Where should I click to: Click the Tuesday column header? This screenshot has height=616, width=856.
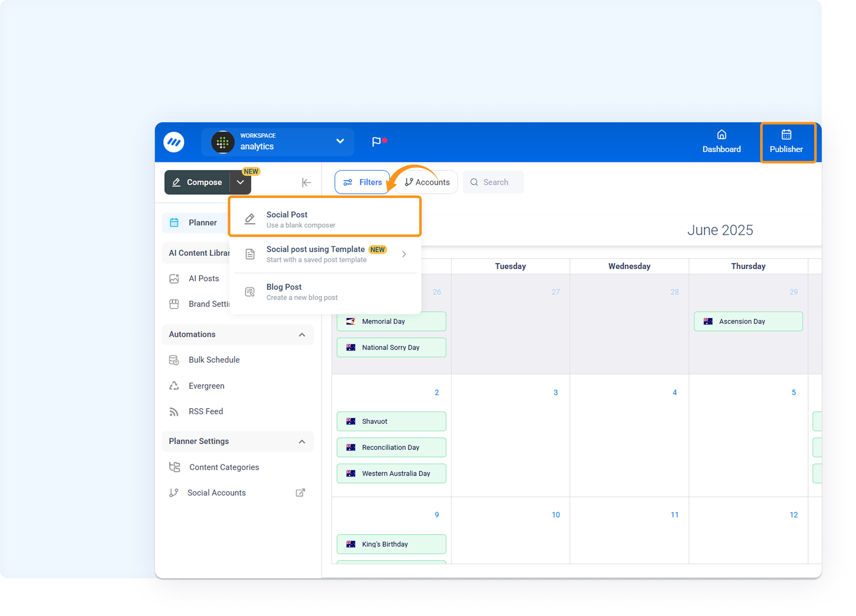(x=510, y=267)
